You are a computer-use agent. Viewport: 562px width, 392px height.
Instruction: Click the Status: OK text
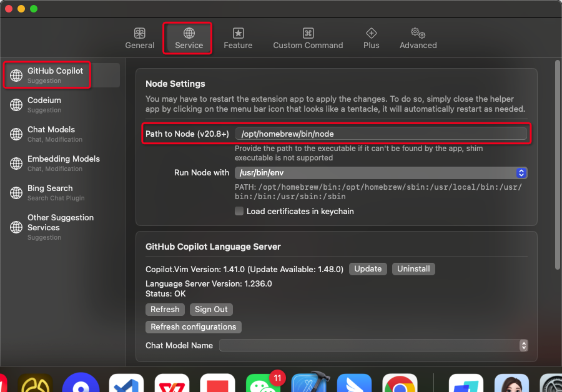point(165,294)
